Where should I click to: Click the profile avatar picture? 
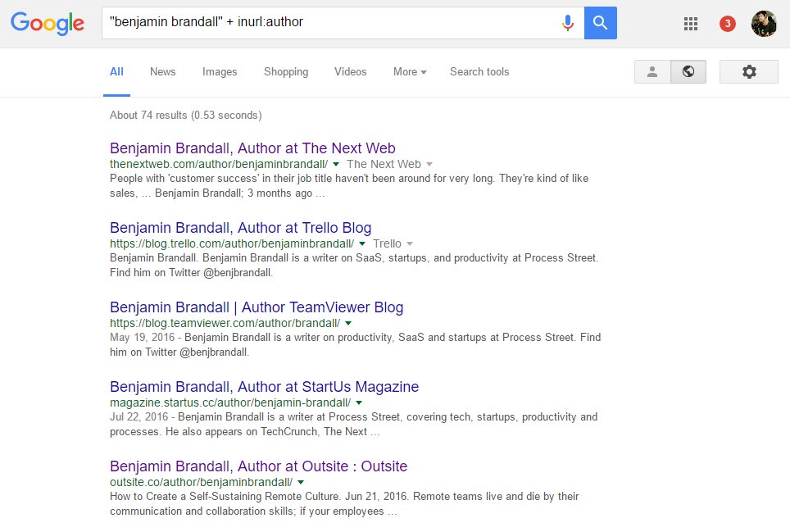pyautogui.click(x=763, y=24)
